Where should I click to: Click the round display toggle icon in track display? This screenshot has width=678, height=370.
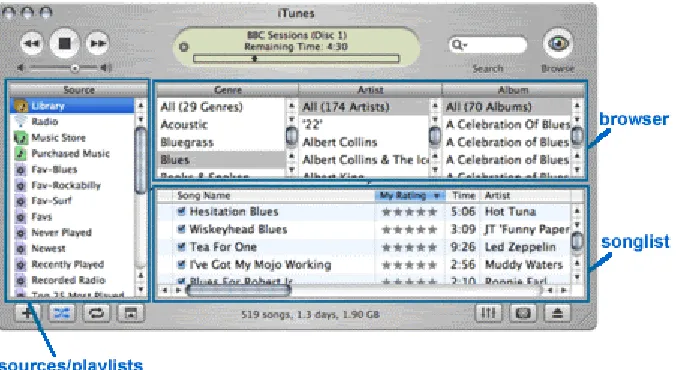tap(184, 47)
